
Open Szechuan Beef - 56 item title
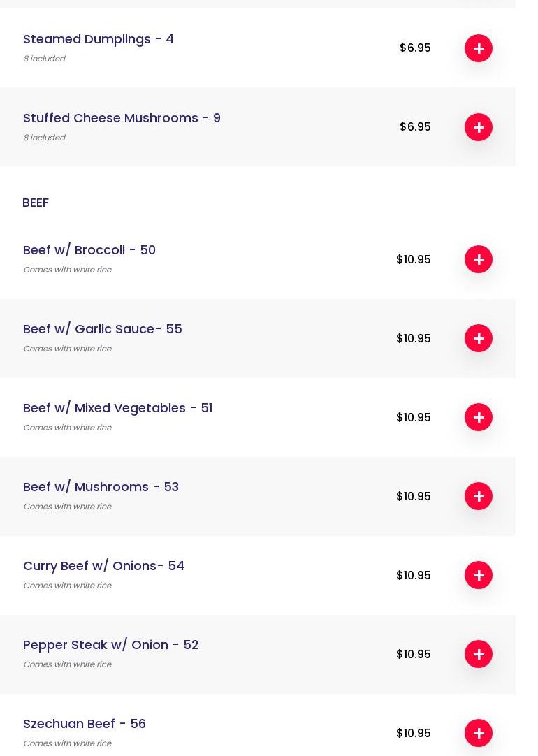click(x=85, y=724)
